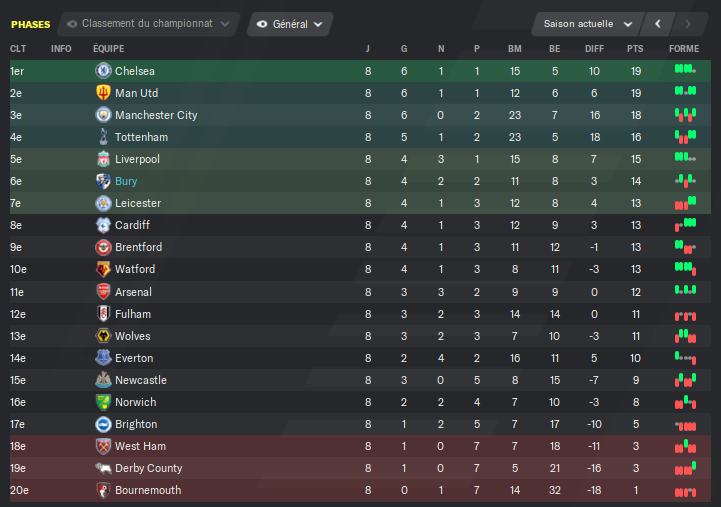The width and height of the screenshot is (721, 507).
Task: Click the Brighton club badge icon
Action: [103, 424]
